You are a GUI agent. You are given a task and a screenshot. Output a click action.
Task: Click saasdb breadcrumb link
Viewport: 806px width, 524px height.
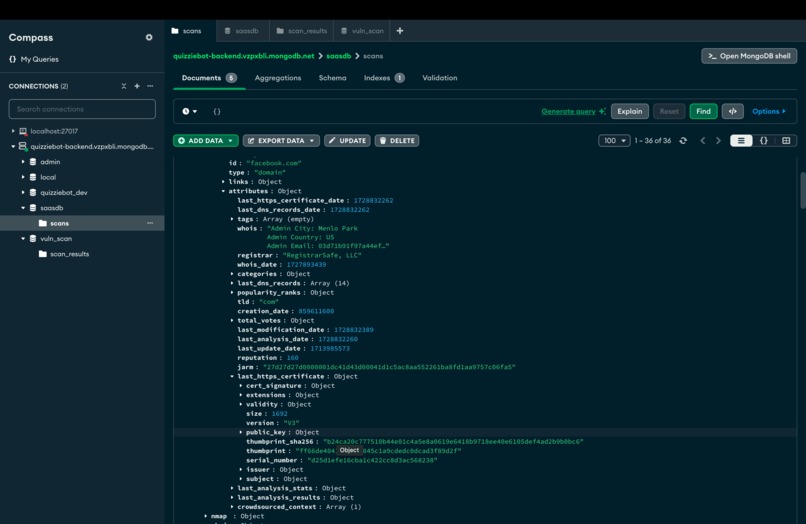[339, 56]
